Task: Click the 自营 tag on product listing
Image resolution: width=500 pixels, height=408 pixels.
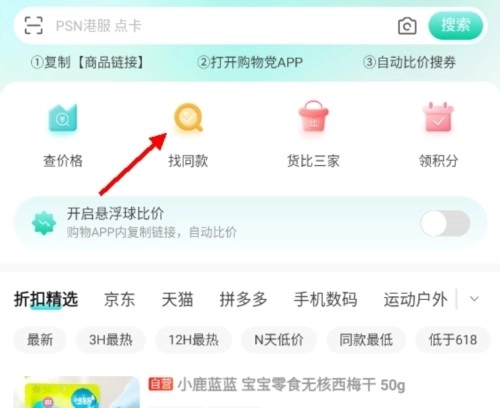Action: click(161, 384)
